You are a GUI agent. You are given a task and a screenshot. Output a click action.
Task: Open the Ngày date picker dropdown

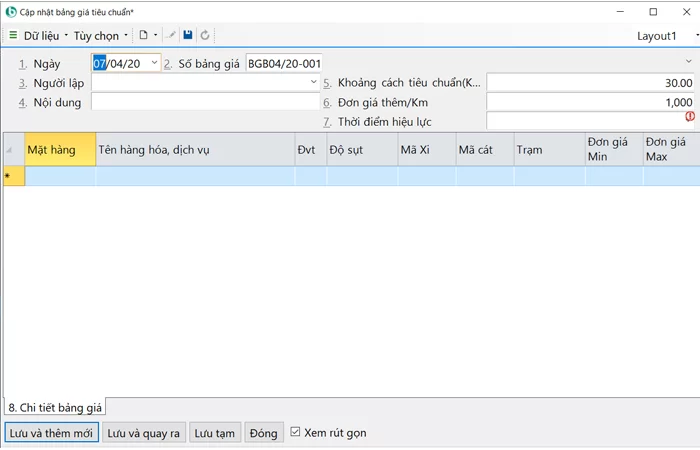point(154,63)
